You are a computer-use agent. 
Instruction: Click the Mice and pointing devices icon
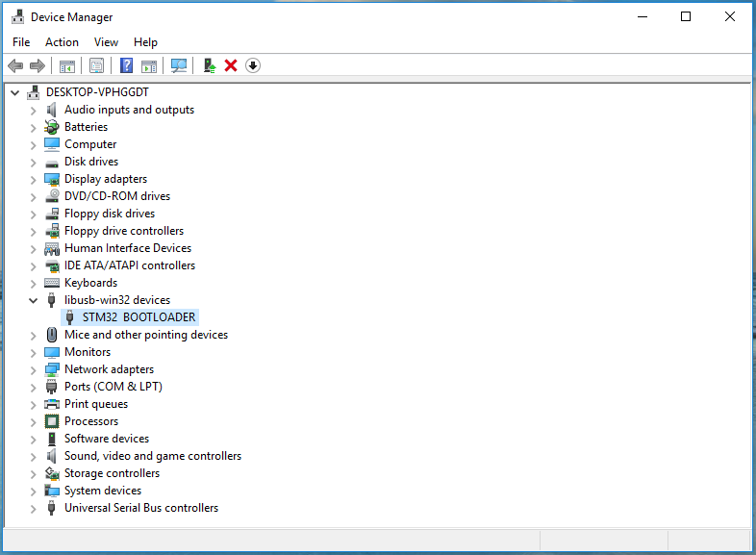pyautogui.click(x=52, y=335)
